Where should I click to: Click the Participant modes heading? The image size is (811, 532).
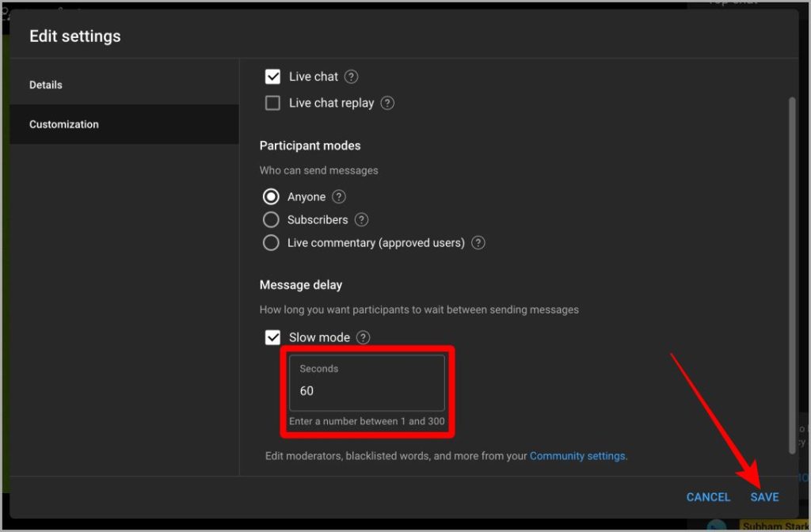[310, 146]
